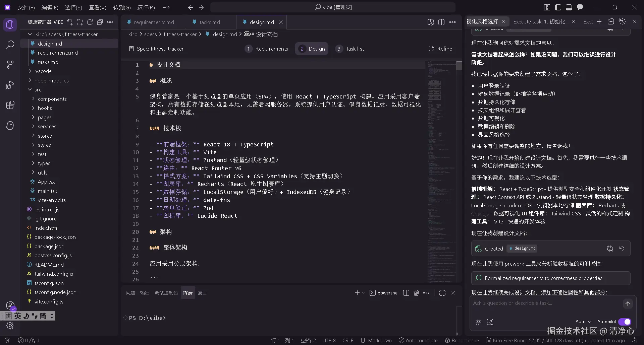
Task: Open the new terminal profile dropdown arrow
Action: (x=363, y=293)
